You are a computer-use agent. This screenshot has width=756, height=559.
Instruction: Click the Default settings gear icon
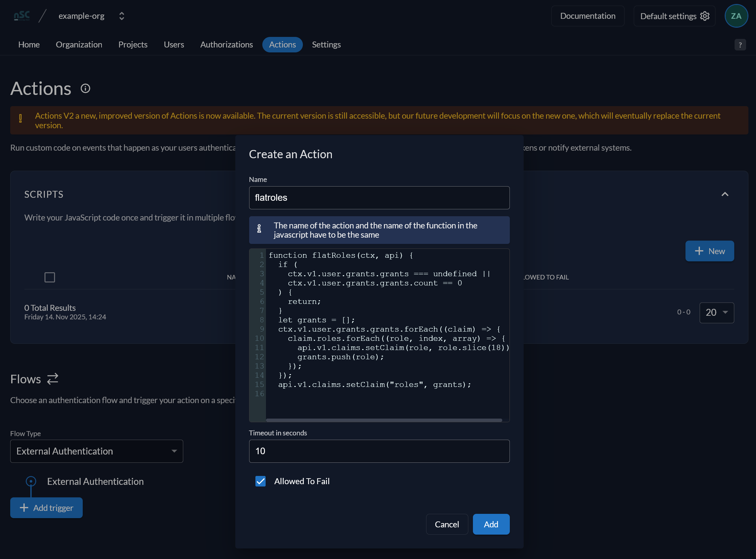[705, 16]
